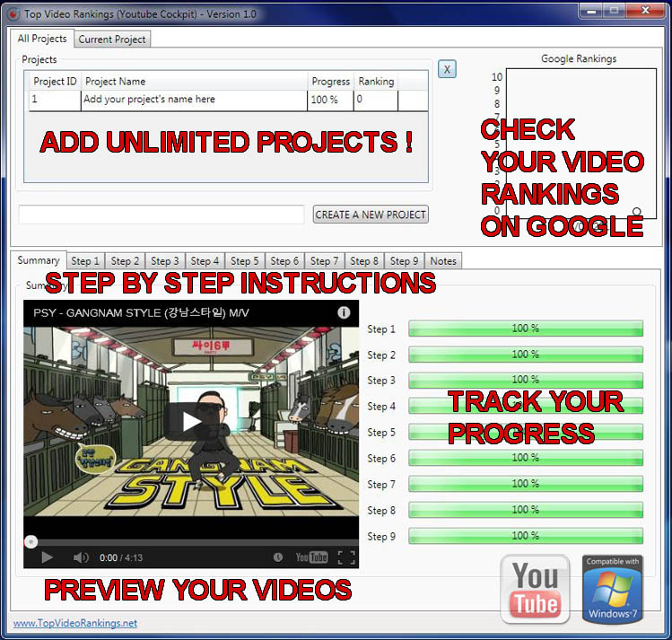
Task: Open the Notes tab
Action: [443, 261]
